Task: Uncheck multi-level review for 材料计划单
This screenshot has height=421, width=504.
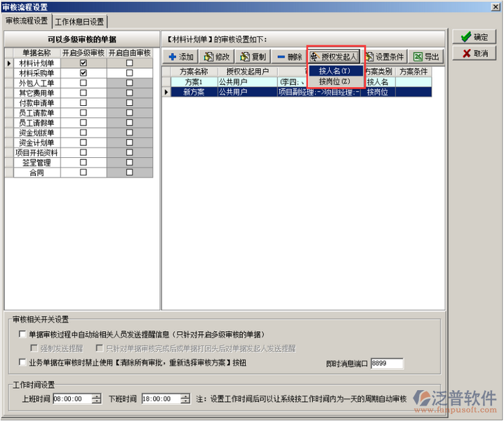Action: [84, 63]
